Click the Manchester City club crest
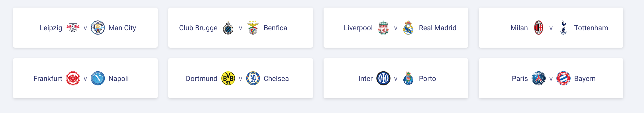Image resolution: width=644 pixels, height=113 pixels. tap(98, 28)
